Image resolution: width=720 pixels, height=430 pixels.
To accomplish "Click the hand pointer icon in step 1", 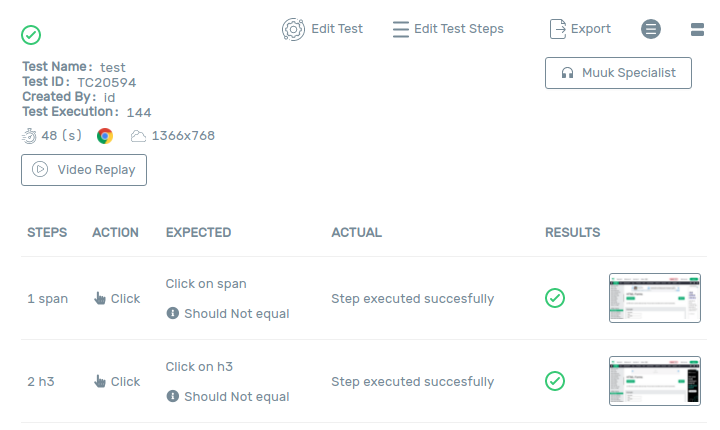I will [100, 298].
